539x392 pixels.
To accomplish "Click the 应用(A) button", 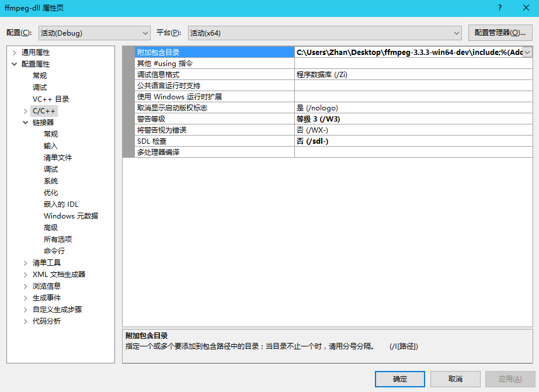I will [x=510, y=379].
